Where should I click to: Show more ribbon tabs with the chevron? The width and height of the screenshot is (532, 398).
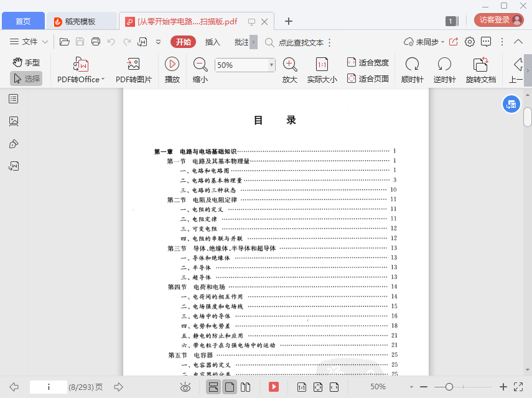(x=253, y=42)
